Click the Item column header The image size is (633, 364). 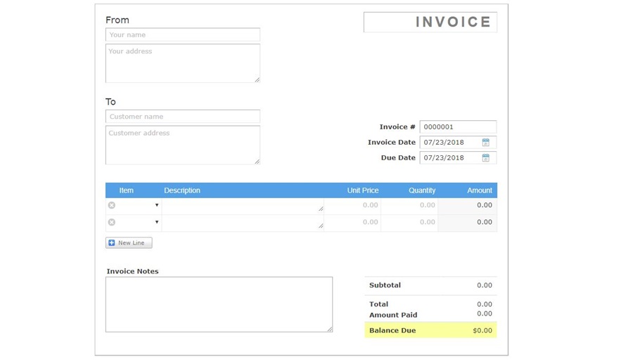click(127, 190)
